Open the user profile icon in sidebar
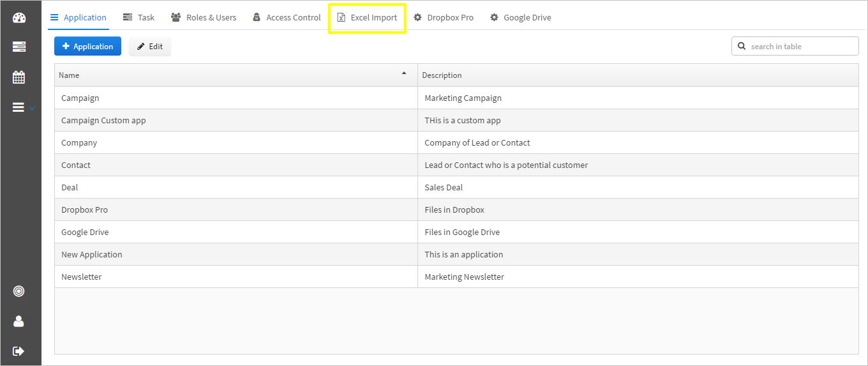868x366 pixels. [19, 321]
